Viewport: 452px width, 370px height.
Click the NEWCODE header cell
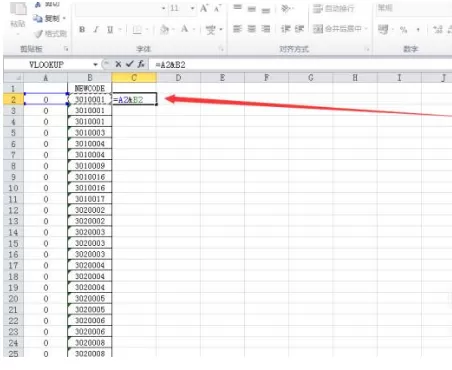(x=90, y=88)
